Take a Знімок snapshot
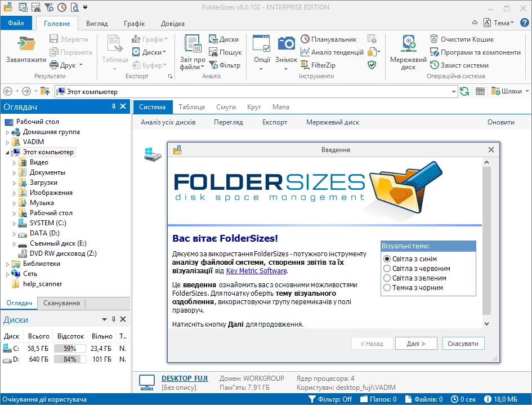The image size is (532, 405). (x=286, y=52)
